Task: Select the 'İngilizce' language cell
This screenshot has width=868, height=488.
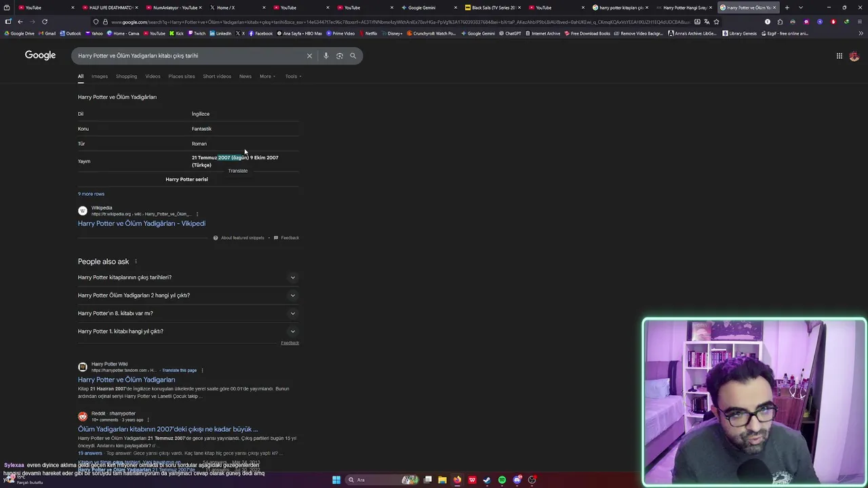Action: click(201, 114)
